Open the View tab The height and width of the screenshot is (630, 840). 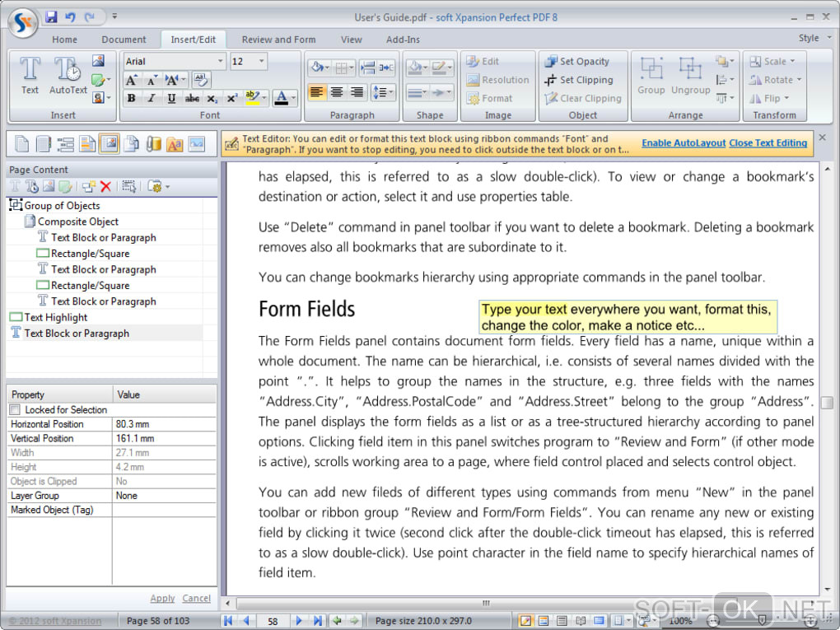(x=352, y=40)
